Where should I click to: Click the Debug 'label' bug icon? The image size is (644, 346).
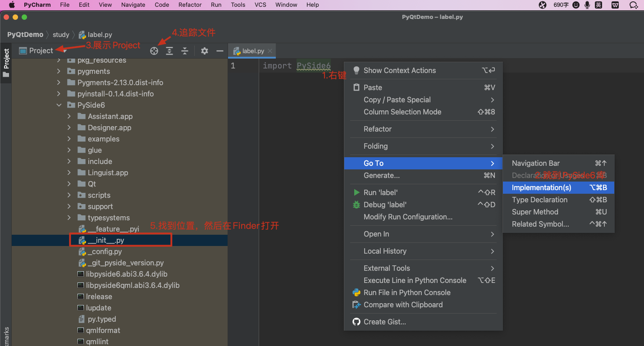pyautogui.click(x=356, y=205)
